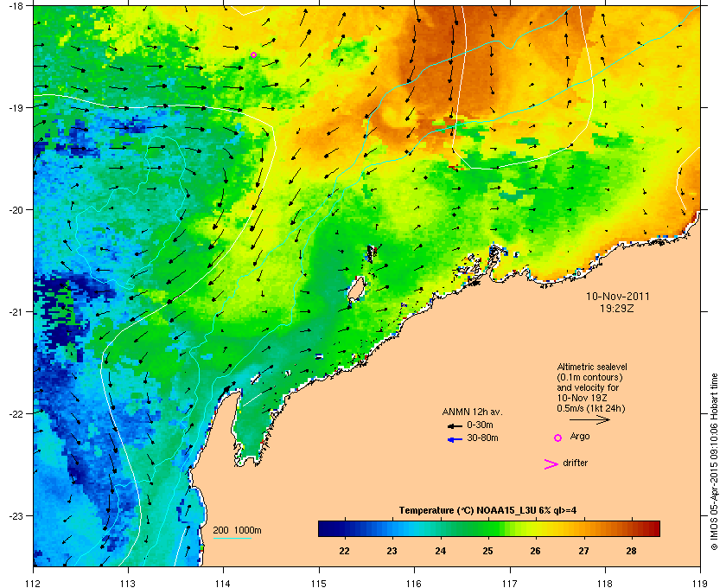
Task: Click the longitude axis label 117
Action: [x=509, y=584]
